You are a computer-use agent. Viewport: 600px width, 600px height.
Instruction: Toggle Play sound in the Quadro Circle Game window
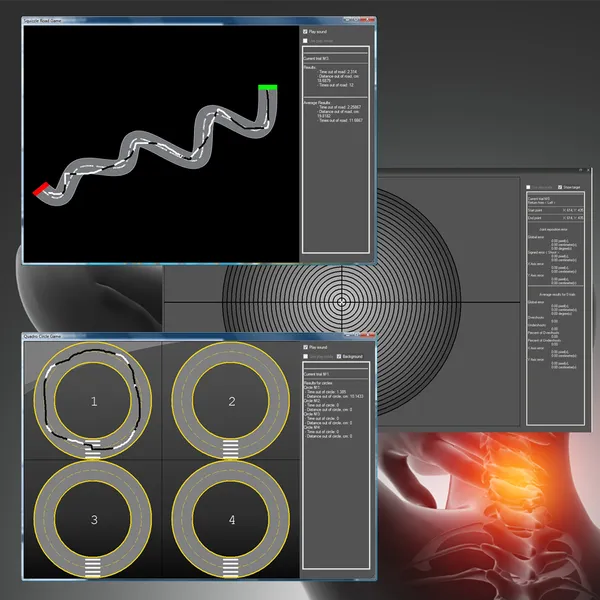click(305, 347)
